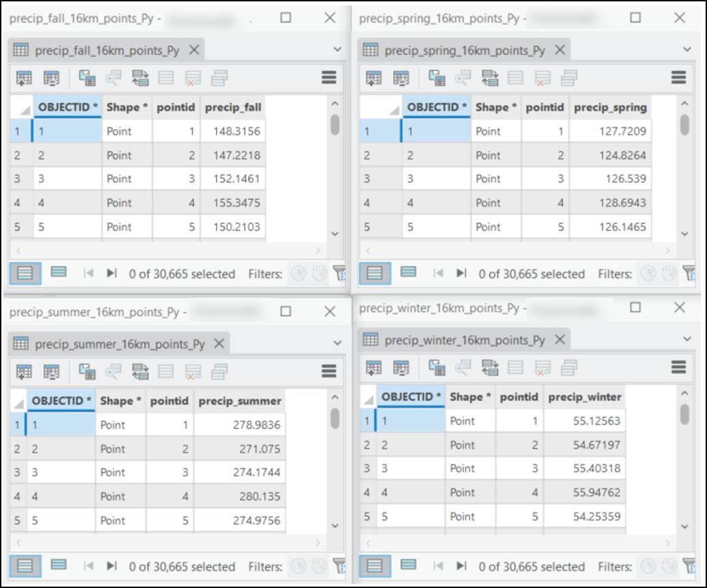Toggle show selected records in summer table
Screen dimensions: 707x588
pyautogui.click(x=59, y=565)
